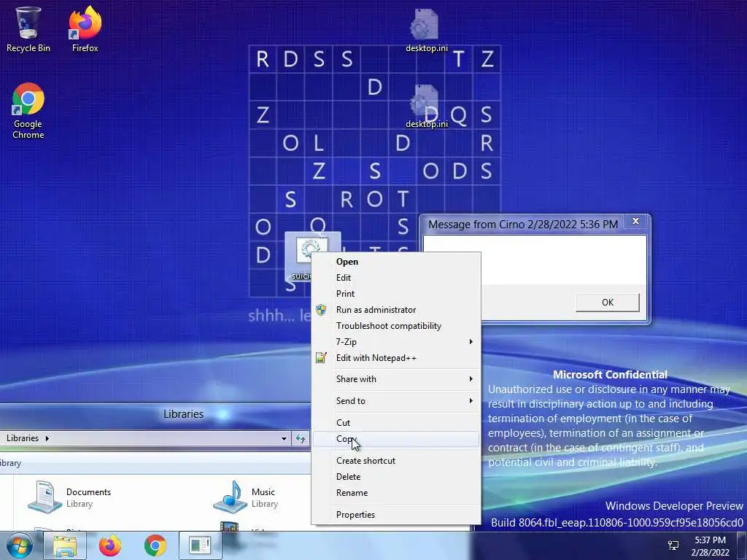Expand the Send to submenu

(395, 401)
